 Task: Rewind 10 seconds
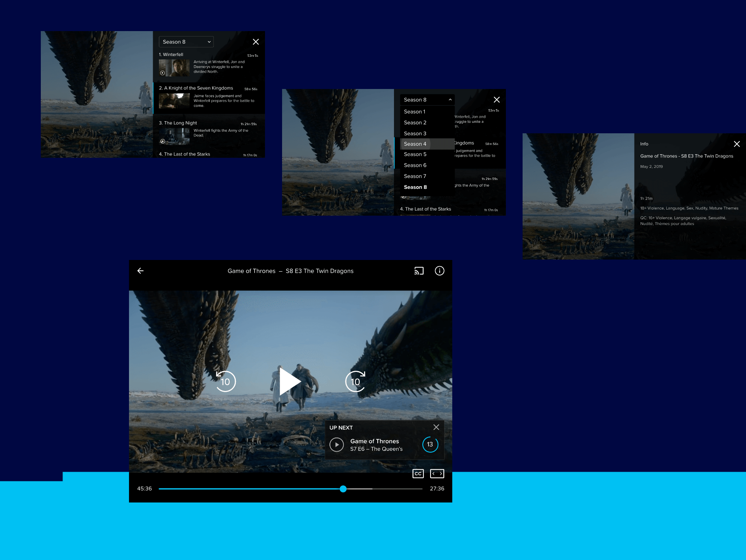[x=225, y=381]
